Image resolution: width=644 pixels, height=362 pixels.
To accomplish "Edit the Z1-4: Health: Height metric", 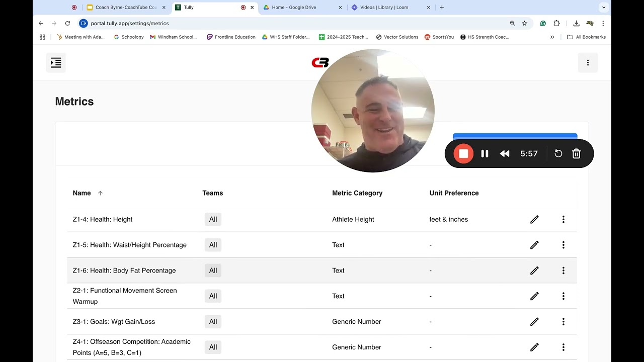I will pos(534,219).
